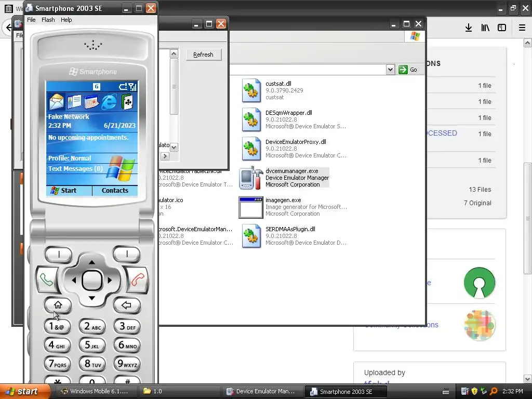
Task: Open browser library bookshelf icon
Action: click(485, 28)
